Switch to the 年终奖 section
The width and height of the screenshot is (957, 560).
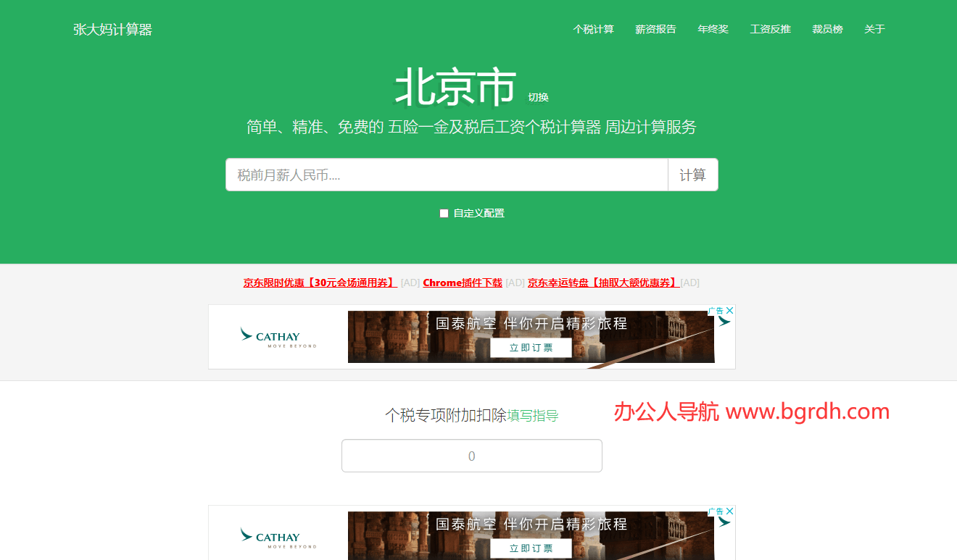pos(713,29)
